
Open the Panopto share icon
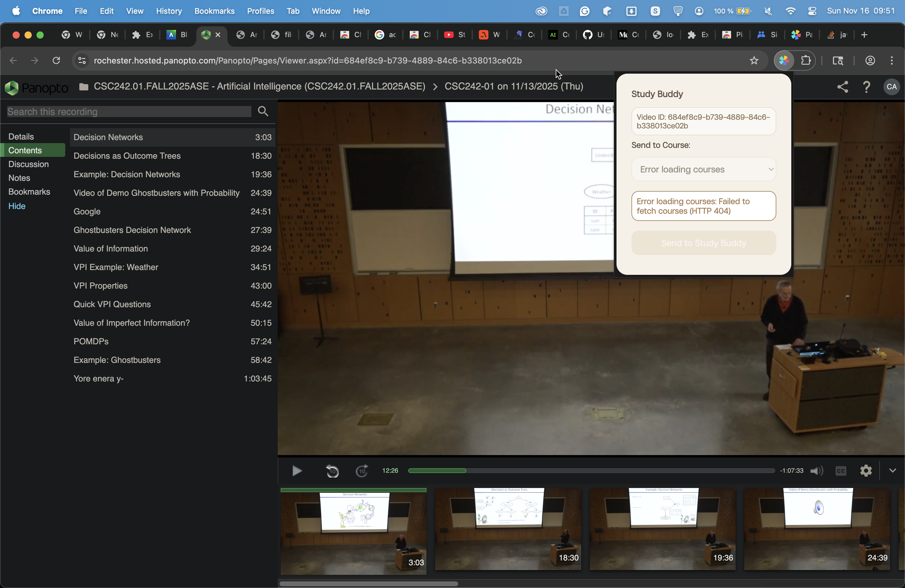(843, 87)
